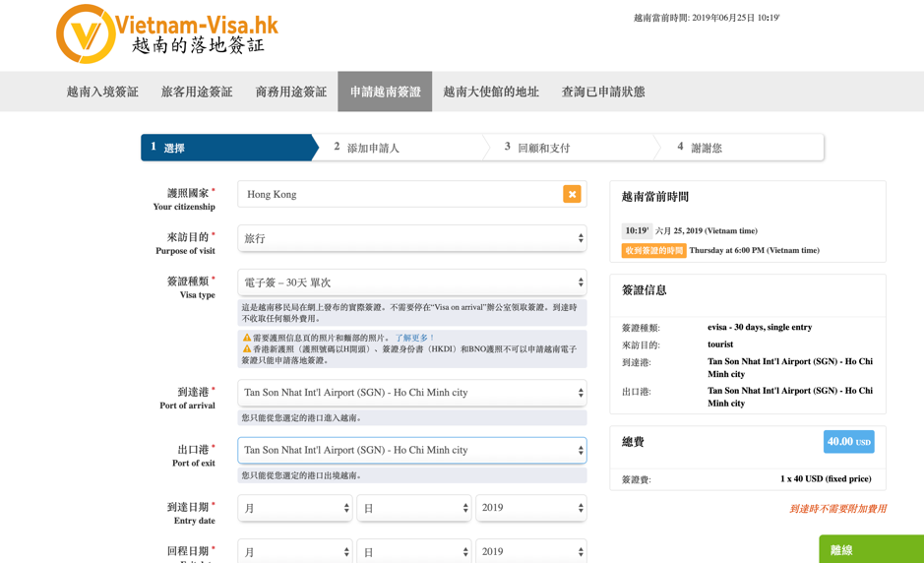Screen dimensions: 924x563
Task: Open the visa type dropdown
Action: pos(411,282)
